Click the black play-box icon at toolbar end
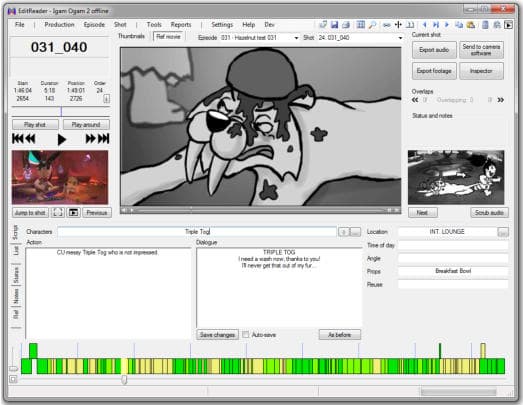This screenshot has height=405, width=523. (509, 25)
